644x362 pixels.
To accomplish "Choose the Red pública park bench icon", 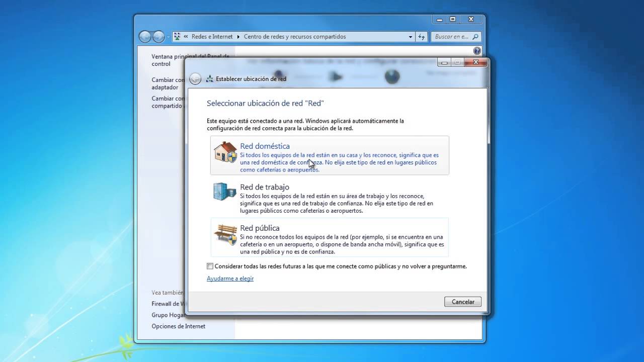I will 225,234.
